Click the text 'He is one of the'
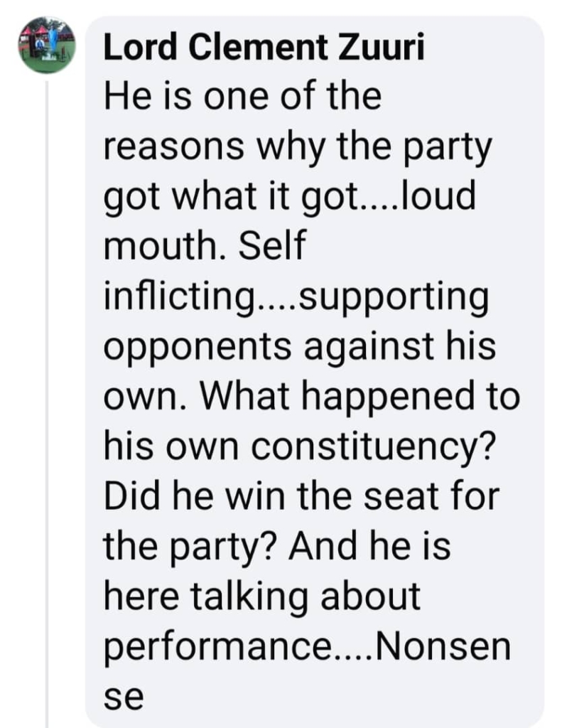This screenshot has width=562, height=728. coord(242,97)
